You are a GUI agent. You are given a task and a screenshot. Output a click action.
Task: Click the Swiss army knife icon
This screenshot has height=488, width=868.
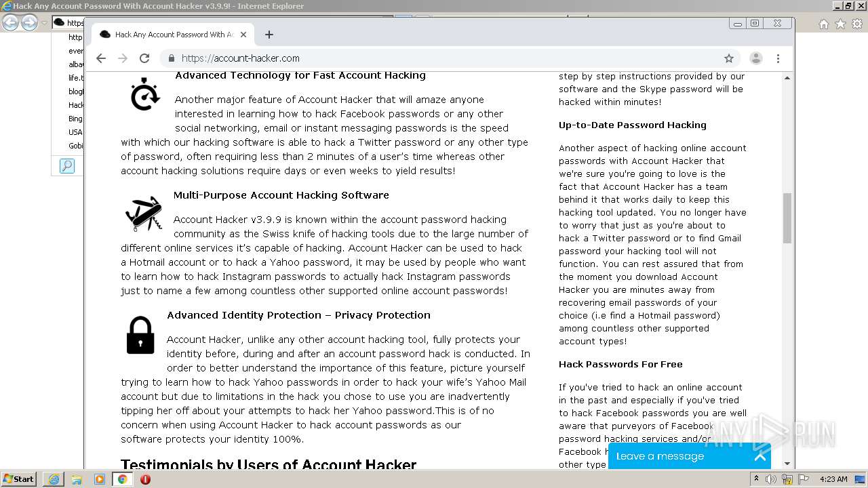point(144,213)
